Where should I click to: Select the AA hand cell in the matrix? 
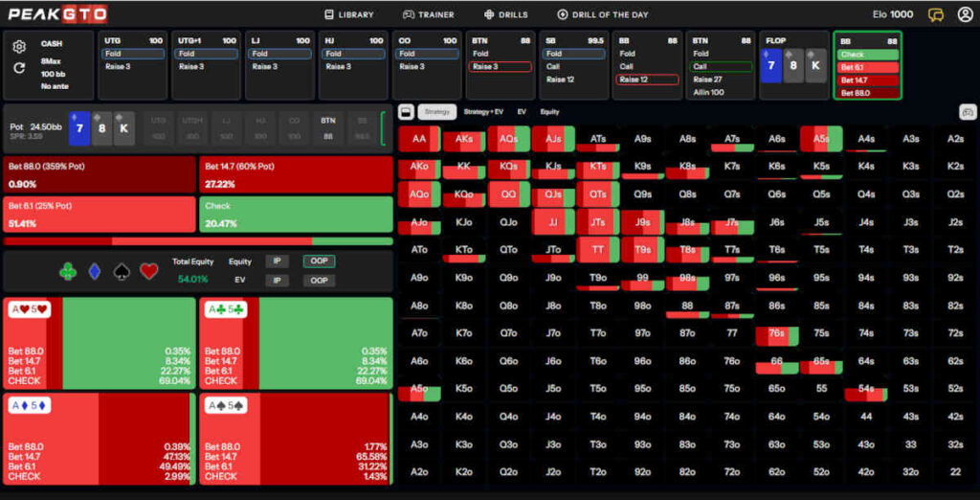[x=419, y=139]
